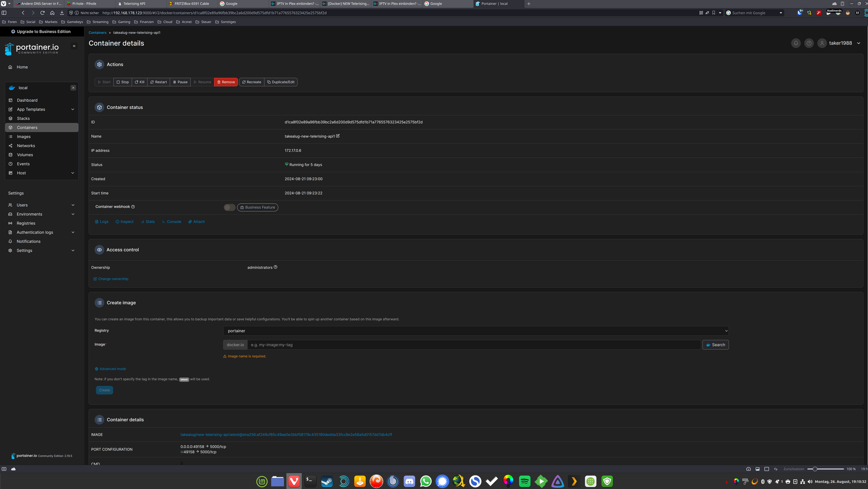Viewport: 868px width, 489px height.
Task: Toggle the Container webhook switch
Action: click(x=229, y=207)
